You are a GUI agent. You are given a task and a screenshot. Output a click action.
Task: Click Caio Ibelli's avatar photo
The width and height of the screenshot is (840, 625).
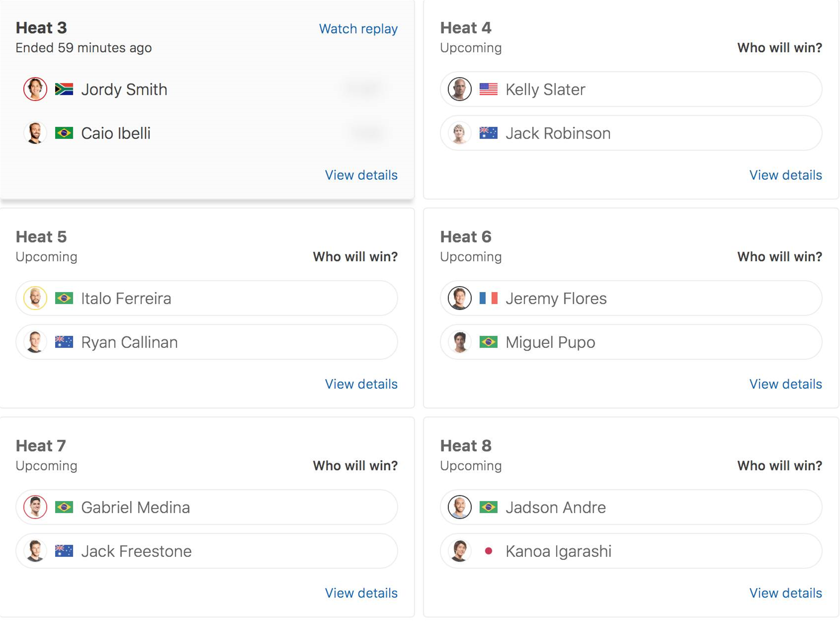pos(35,133)
